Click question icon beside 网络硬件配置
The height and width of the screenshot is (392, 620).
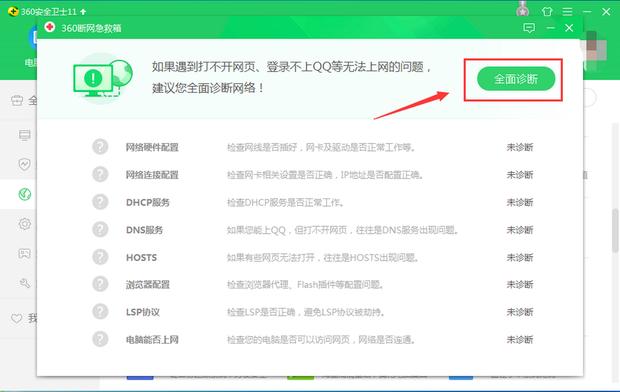pyautogui.click(x=100, y=147)
